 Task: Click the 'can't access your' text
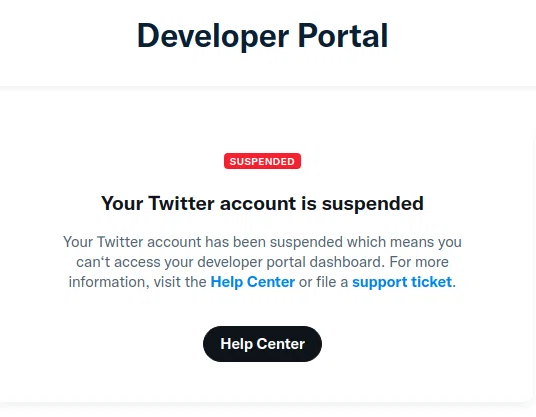pyautogui.click(x=135, y=263)
